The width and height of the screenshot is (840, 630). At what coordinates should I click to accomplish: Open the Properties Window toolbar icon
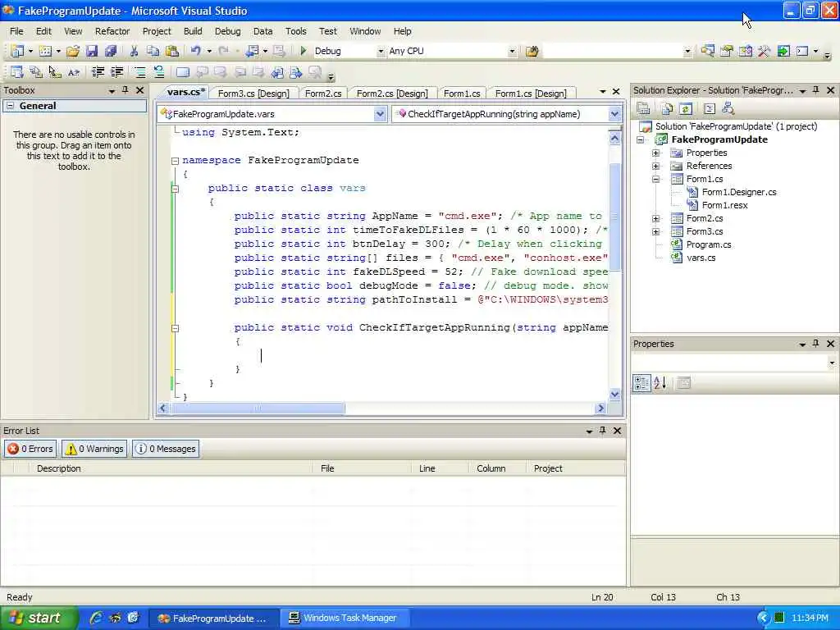tap(727, 51)
